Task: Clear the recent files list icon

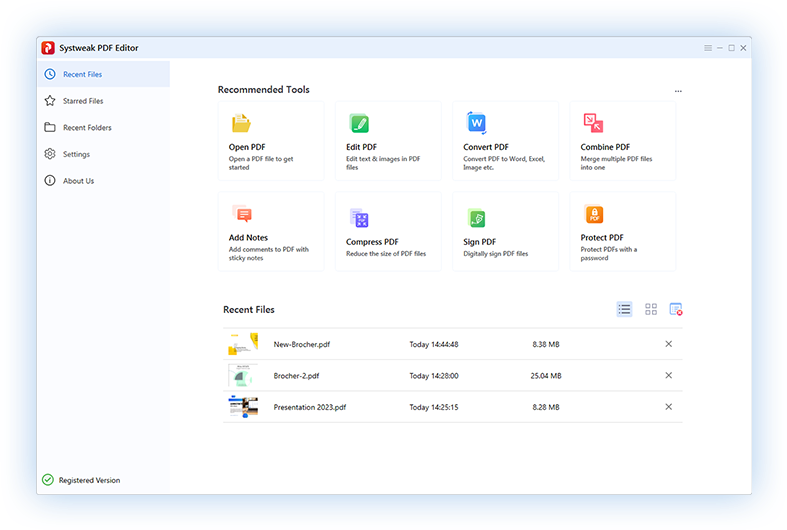Action: [676, 309]
